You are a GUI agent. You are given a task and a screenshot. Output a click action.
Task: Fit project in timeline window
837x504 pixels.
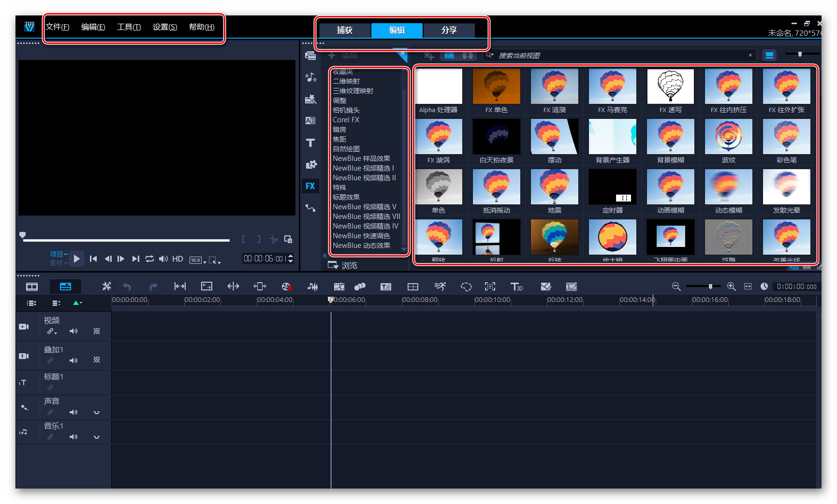point(748,287)
